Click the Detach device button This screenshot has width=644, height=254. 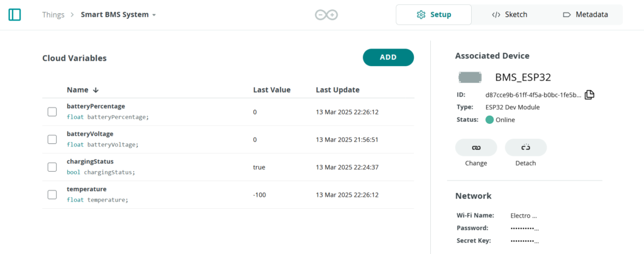(526, 147)
